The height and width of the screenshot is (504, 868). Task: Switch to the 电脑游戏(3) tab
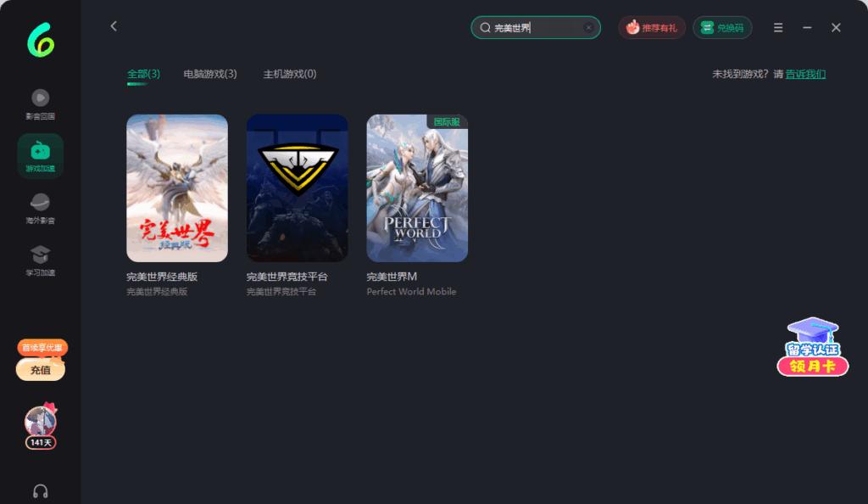(x=210, y=74)
